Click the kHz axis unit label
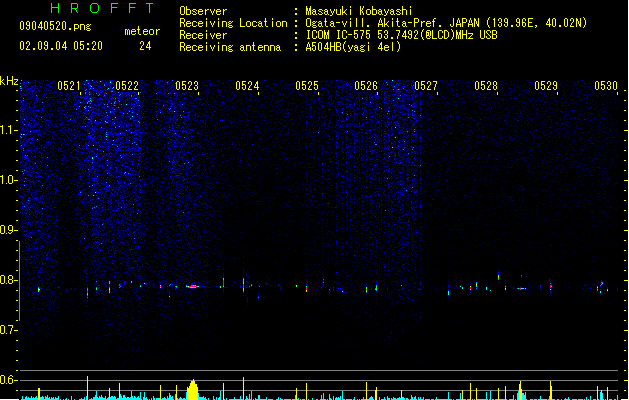Viewport: 629px width, 400px height. coord(9,81)
